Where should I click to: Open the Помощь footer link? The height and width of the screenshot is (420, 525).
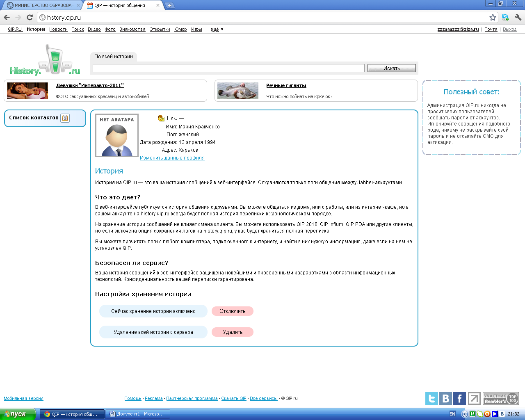(133, 398)
